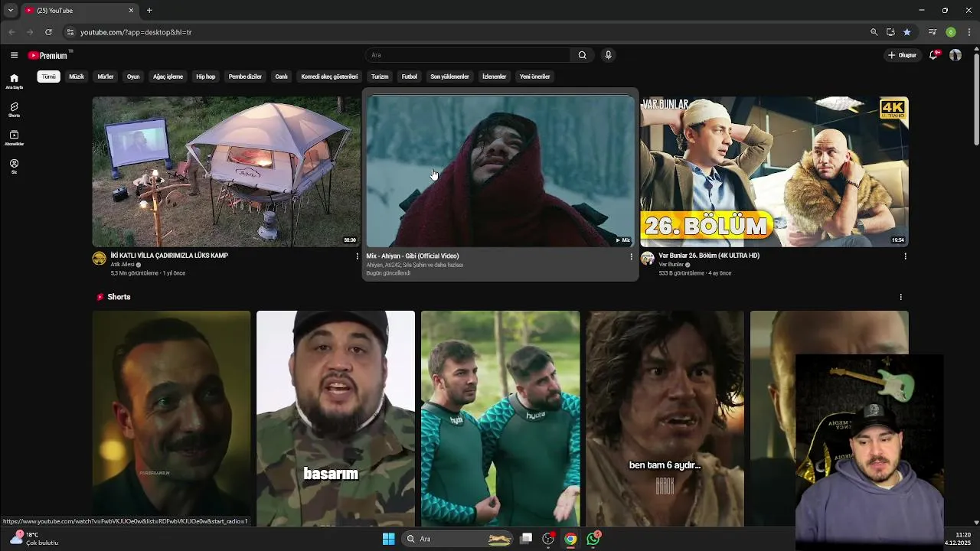Screen dimensions: 980x551
Task: Open WhatsApp from the taskbar
Action: coord(593,539)
